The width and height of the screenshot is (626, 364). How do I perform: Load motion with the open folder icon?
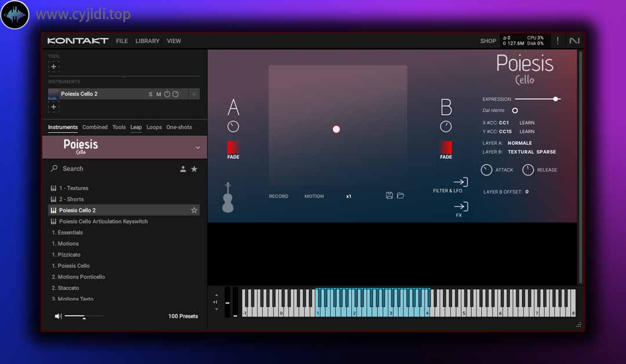pos(401,195)
